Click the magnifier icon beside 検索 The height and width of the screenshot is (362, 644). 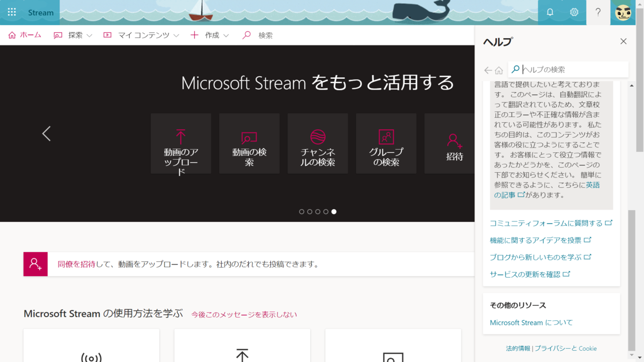tap(246, 35)
